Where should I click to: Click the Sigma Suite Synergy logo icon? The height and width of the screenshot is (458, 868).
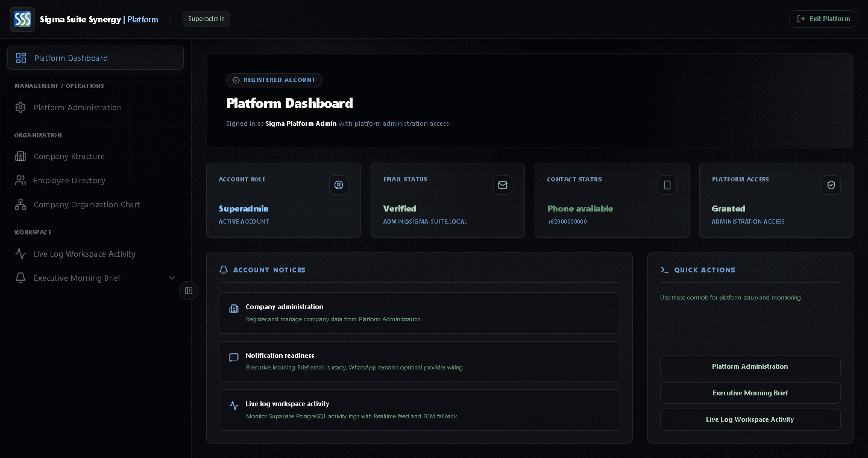coord(22,19)
